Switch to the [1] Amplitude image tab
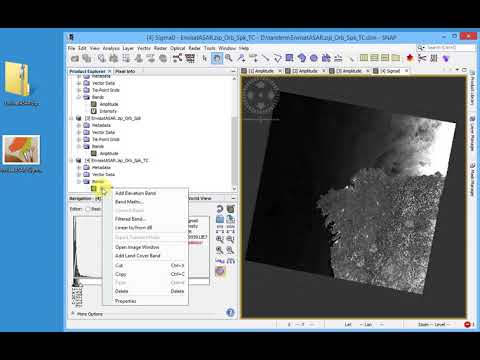 (x=261, y=71)
